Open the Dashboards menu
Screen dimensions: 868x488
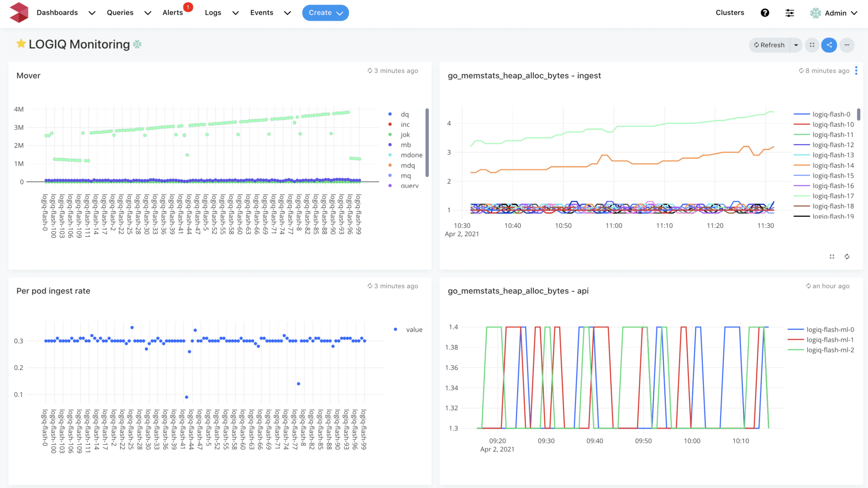click(57, 13)
